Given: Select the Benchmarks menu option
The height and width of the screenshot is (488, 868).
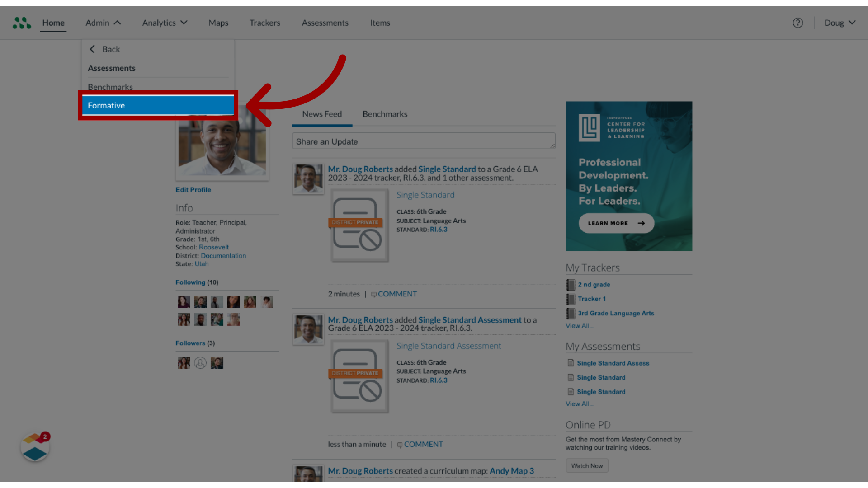Looking at the screenshot, I should coord(110,86).
